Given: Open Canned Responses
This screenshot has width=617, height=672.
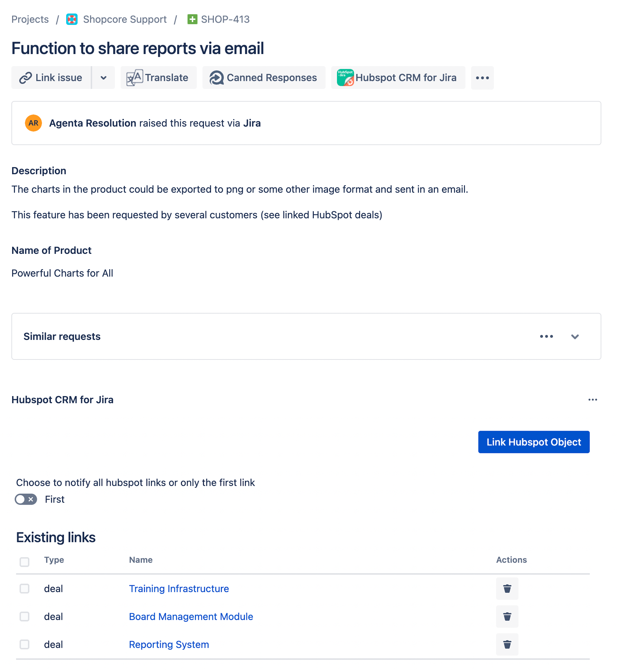Looking at the screenshot, I should click(x=264, y=78).
